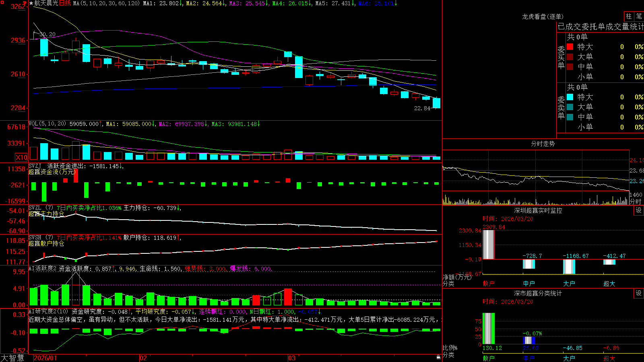Click the red 特大 buy-order color swatch
Screen dimensions: 644x362
pos(570,47)
